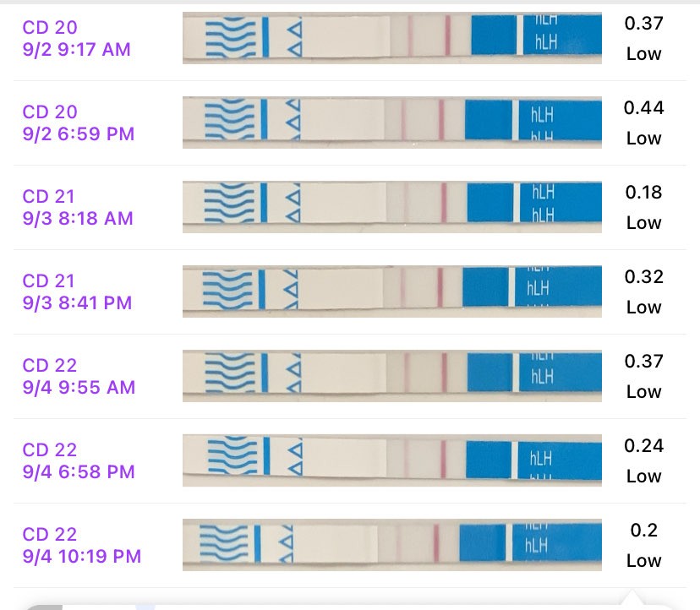Click the 9/2 9:17 AM date label

[77, 50]
